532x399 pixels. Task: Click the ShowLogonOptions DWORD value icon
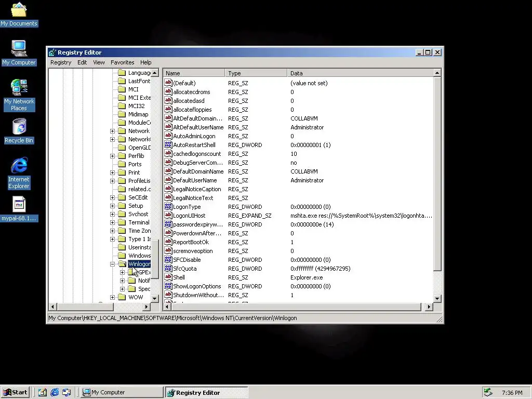click(x=168, y=286)
